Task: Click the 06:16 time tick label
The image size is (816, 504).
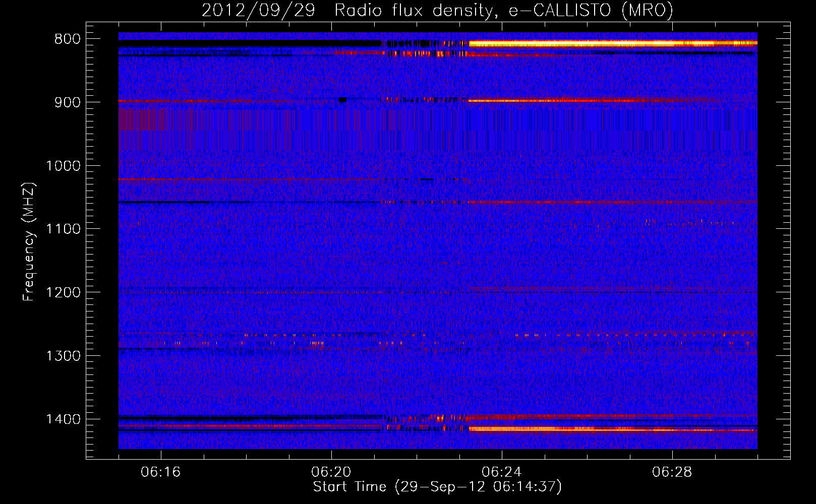Action: coord(161,472)
